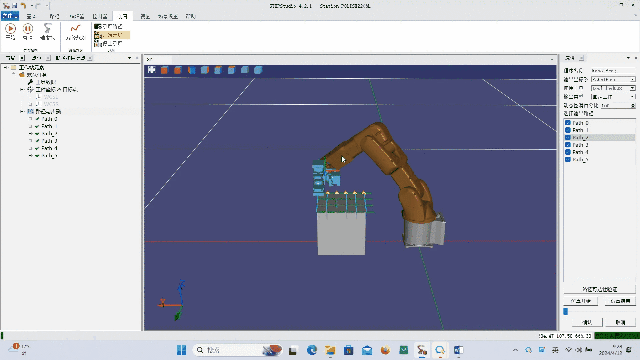Click the orange controller icon in left tree
The width and height of the screenshot is (640, 360).
coord(22,75)
